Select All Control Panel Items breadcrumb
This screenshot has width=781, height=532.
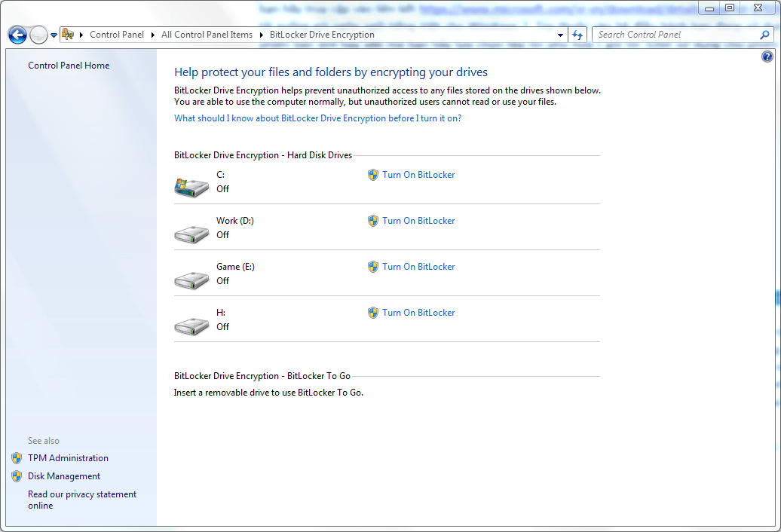(207, 35)
